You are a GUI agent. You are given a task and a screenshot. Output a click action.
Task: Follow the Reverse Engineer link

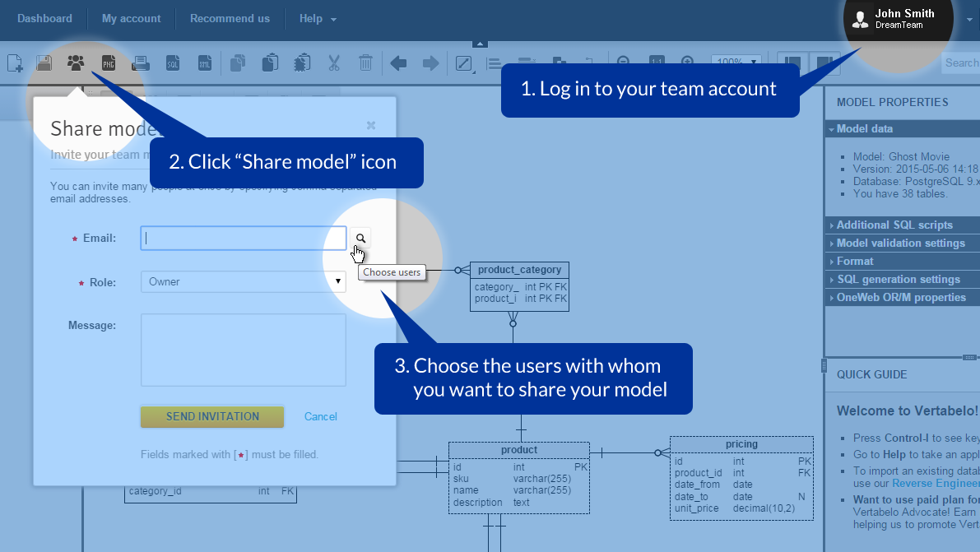click(936, 483)
